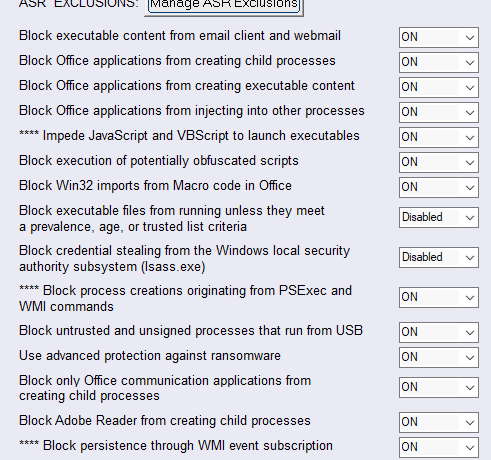491x460 pixels.
Task: Click the Block Adobe Reader rule label text
Action: [x=165, y=421]
